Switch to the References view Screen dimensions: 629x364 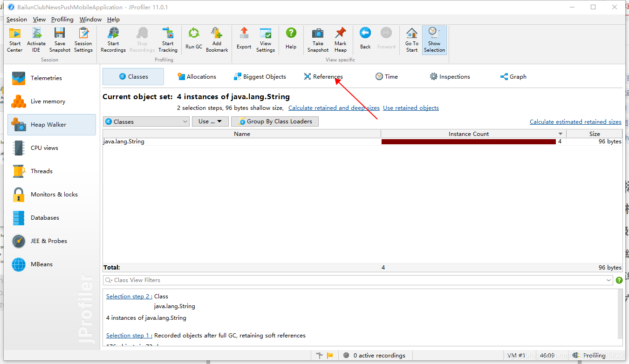[323, 77]
